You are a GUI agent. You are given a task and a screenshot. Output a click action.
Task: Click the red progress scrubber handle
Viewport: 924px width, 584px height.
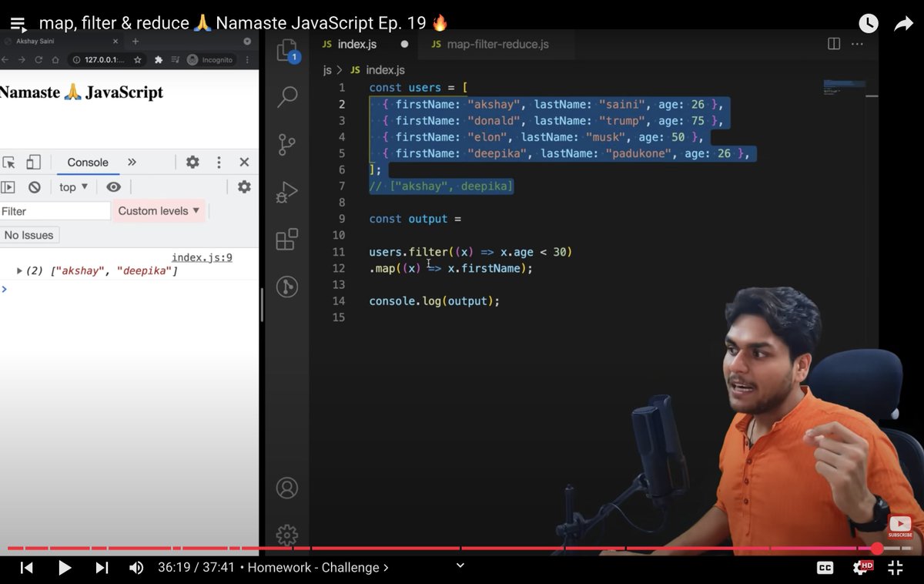(877, 549)
